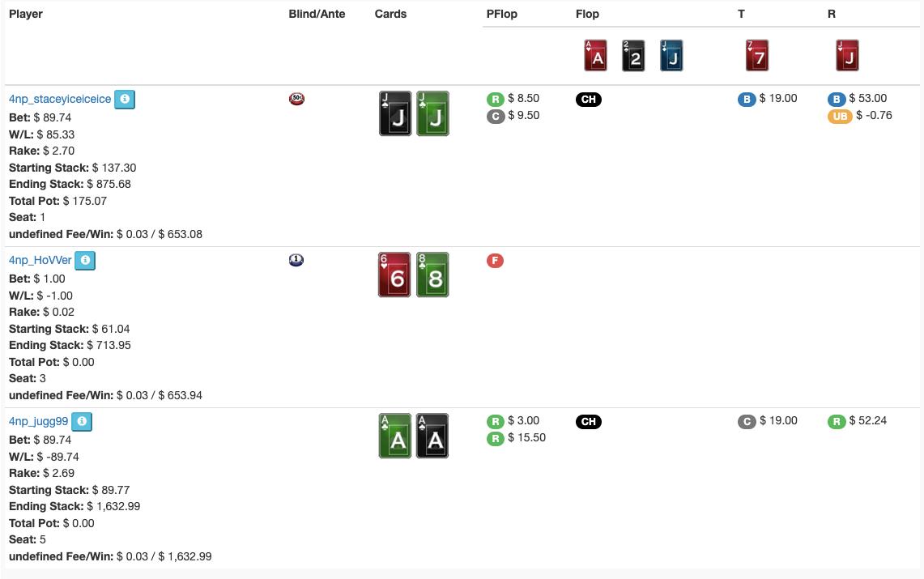Screen dimensions: 924x579
Task: Click HoVVer's green 8 hole card
Action: [x=432, y=275]
